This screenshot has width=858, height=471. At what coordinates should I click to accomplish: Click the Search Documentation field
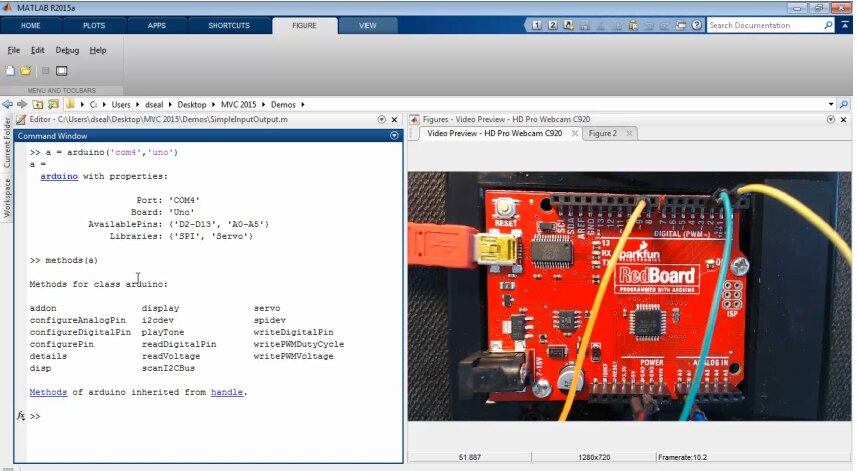tap(765, 25)
